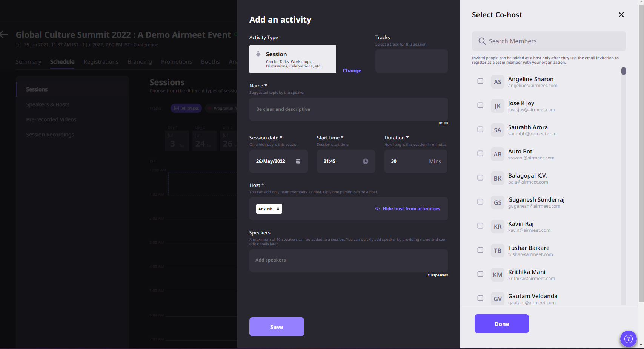Image resolution: width=644 pixels, height=349 pixels.
Task: Click the Change activity type link
Action: pyautogui.click(x=352, y=70)
